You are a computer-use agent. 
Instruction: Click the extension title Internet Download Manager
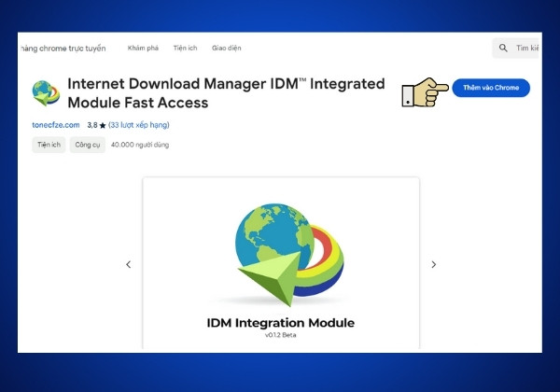tap(226, 93)
